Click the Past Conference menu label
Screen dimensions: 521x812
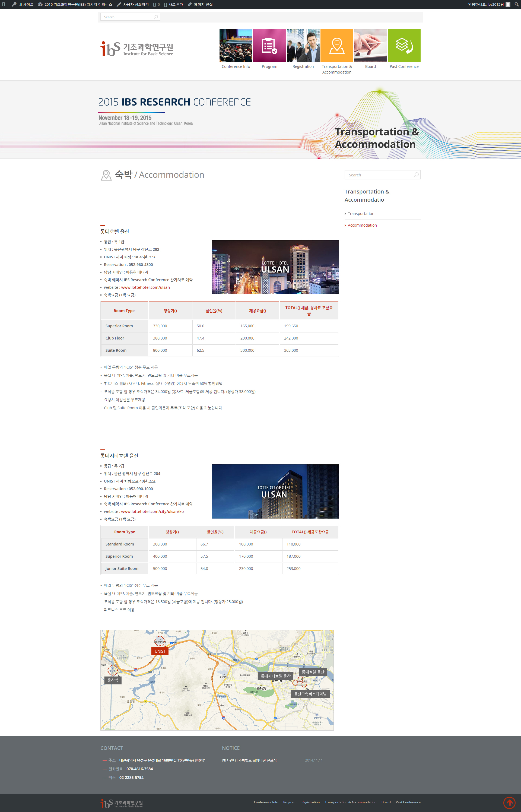tap(404, 67)
